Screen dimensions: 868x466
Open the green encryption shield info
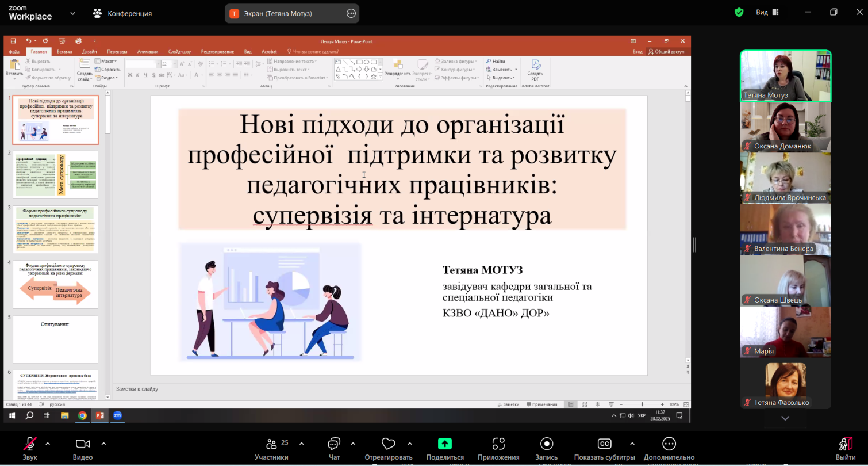point(739,13)
